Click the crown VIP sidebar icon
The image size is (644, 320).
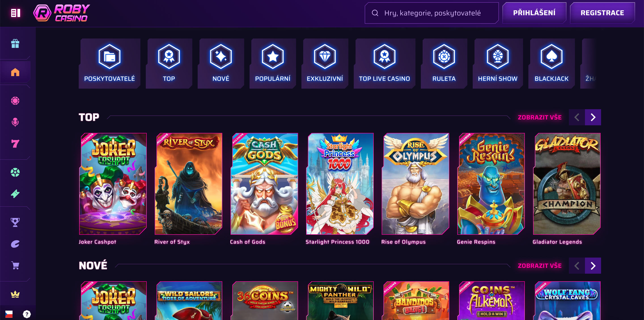pyautogui.click(x=15, y=294)
